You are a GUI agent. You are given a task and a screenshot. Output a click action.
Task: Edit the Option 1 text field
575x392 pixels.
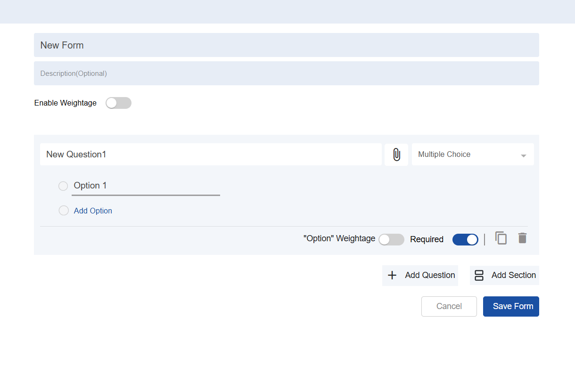pos(146,186)
